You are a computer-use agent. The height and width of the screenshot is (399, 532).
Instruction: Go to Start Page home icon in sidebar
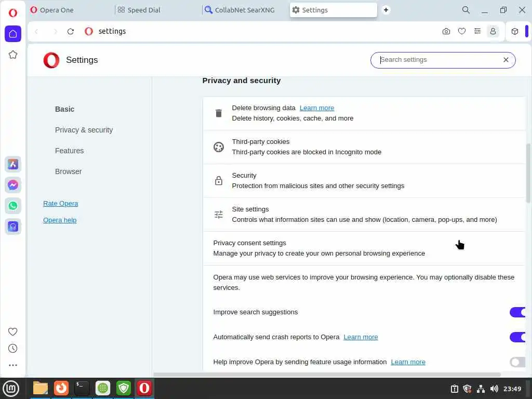coord(13,34)
